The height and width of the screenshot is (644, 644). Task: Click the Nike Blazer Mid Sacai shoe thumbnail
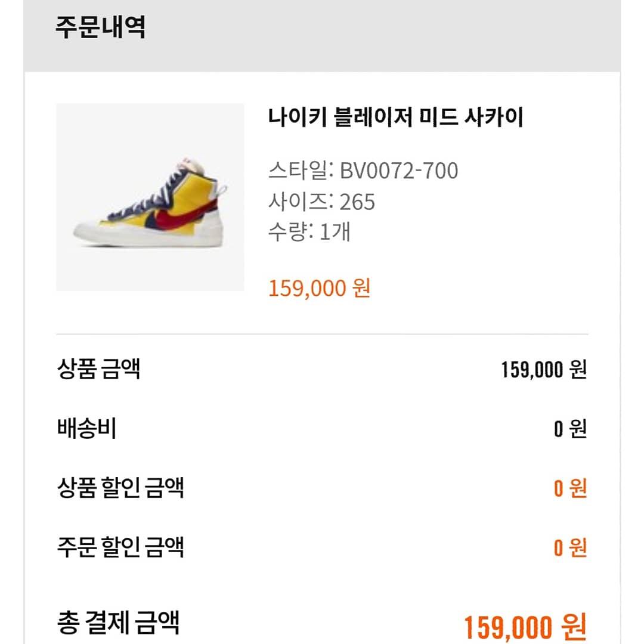coord(150,197)
